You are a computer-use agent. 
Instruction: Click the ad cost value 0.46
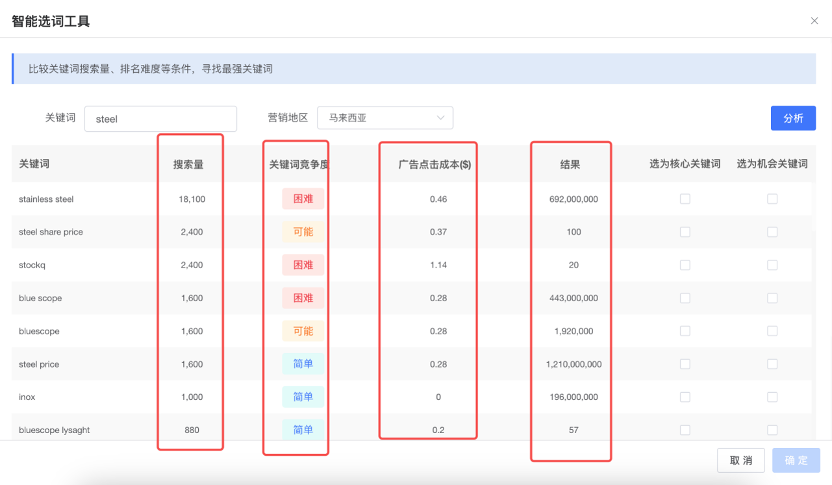click(x=438, y=199)
